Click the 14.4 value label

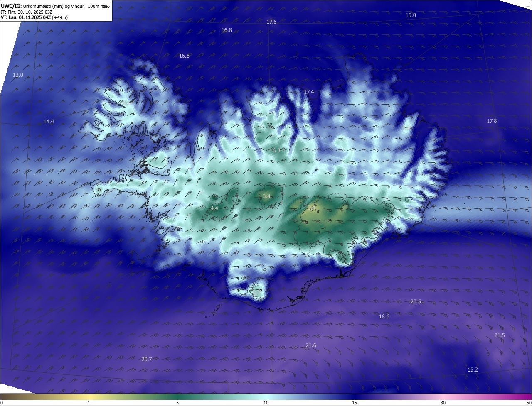click(49, 121)
